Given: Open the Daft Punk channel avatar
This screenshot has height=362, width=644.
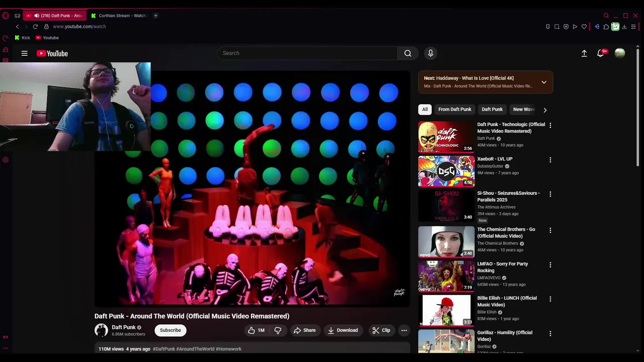Looking at the screenshot, I should tap(101, 330).
